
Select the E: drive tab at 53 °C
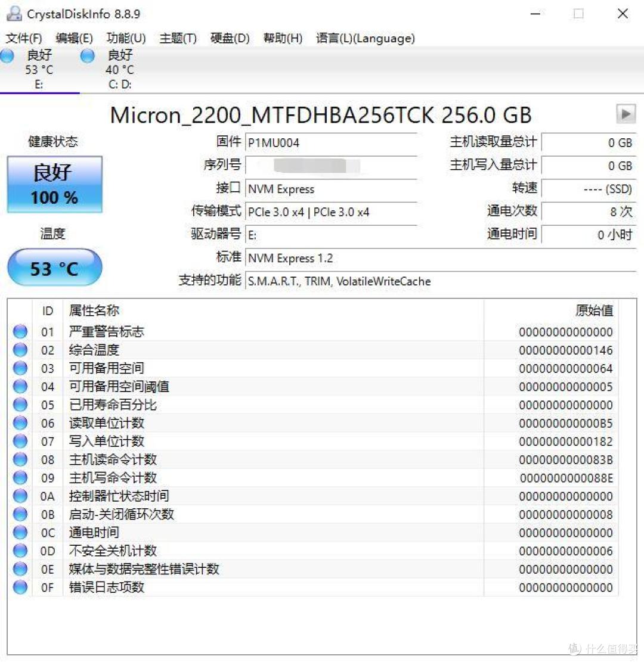coord(39,70)
